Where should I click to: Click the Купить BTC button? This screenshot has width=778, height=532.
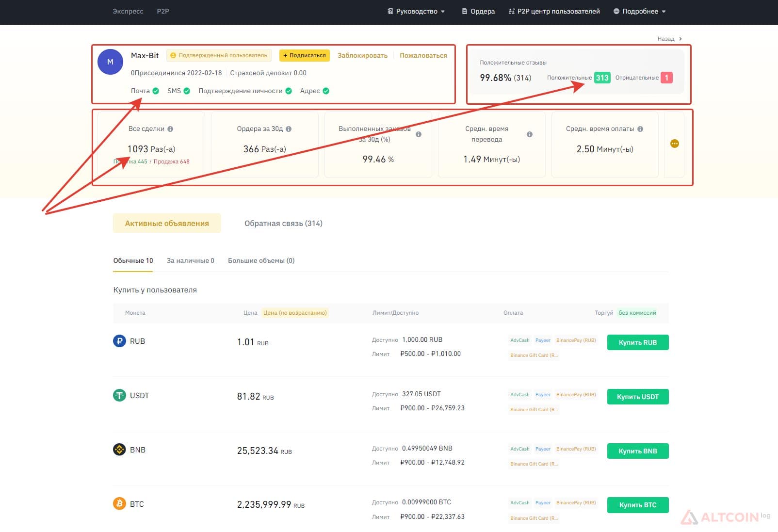638,505
